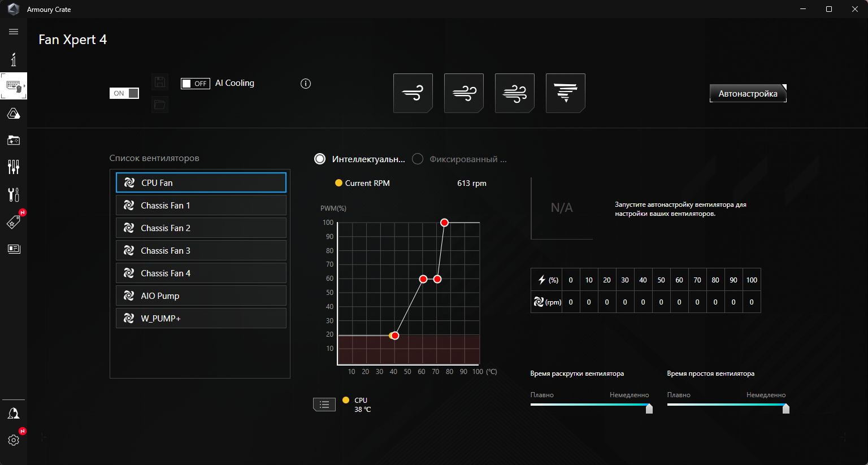The width and height of the screenshot is (868, 465).
Task: Minimize the Armoury Crate window
Action: pyautogui.click(x=803, y=9)
